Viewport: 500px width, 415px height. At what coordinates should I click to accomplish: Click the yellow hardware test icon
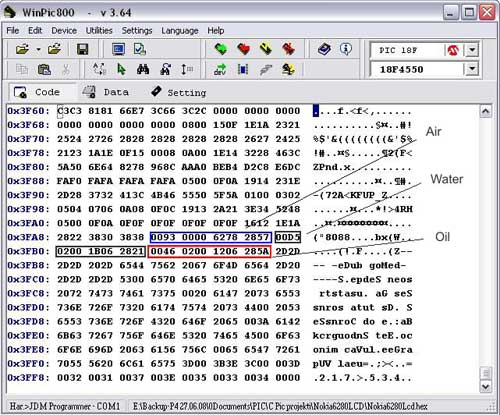[x=288, y=69]
